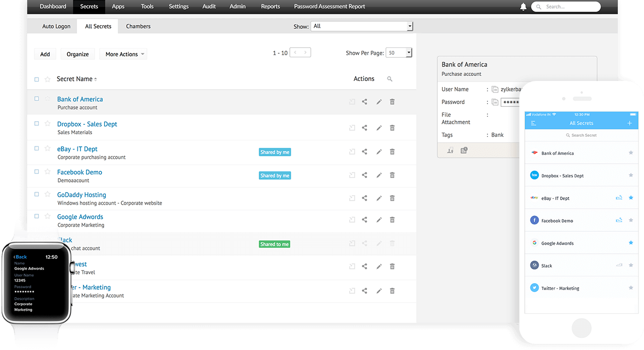Check the eBay - IT Dept checkbox

[36, 148]
